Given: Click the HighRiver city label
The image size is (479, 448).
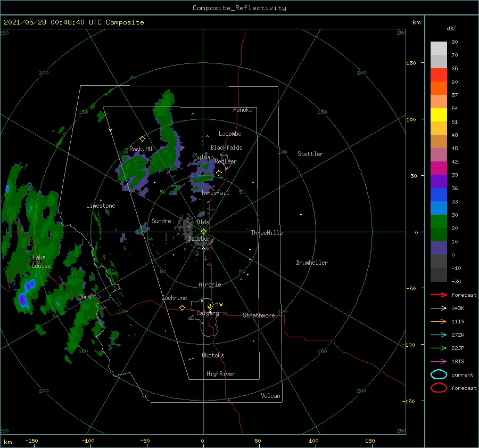Looking at the screenshot, I should 221,374.
